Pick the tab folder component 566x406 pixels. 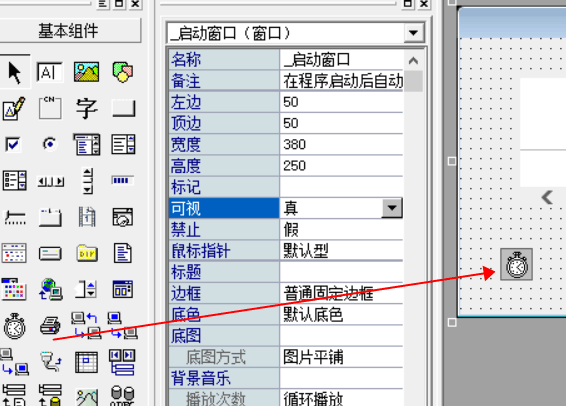point(50,217)
